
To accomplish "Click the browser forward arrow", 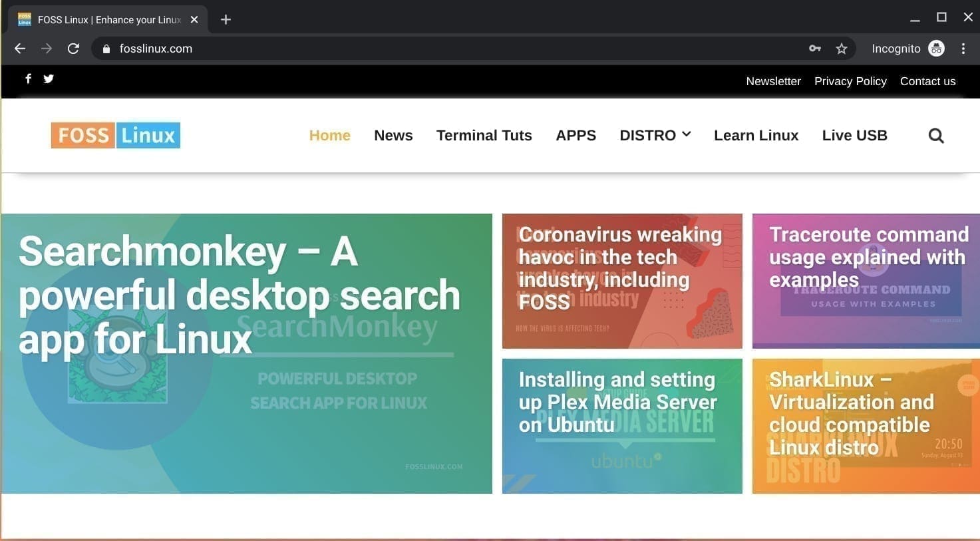I will 47,49.
